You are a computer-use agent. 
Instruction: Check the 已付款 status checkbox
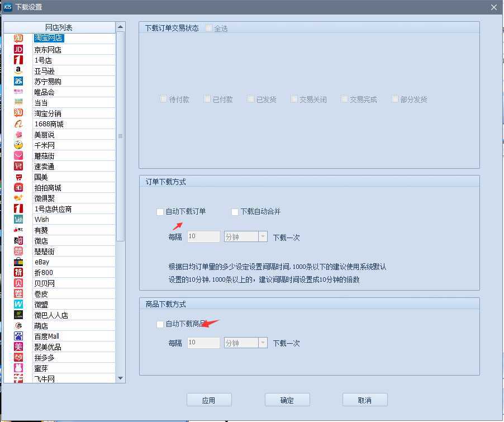(207, 99)
